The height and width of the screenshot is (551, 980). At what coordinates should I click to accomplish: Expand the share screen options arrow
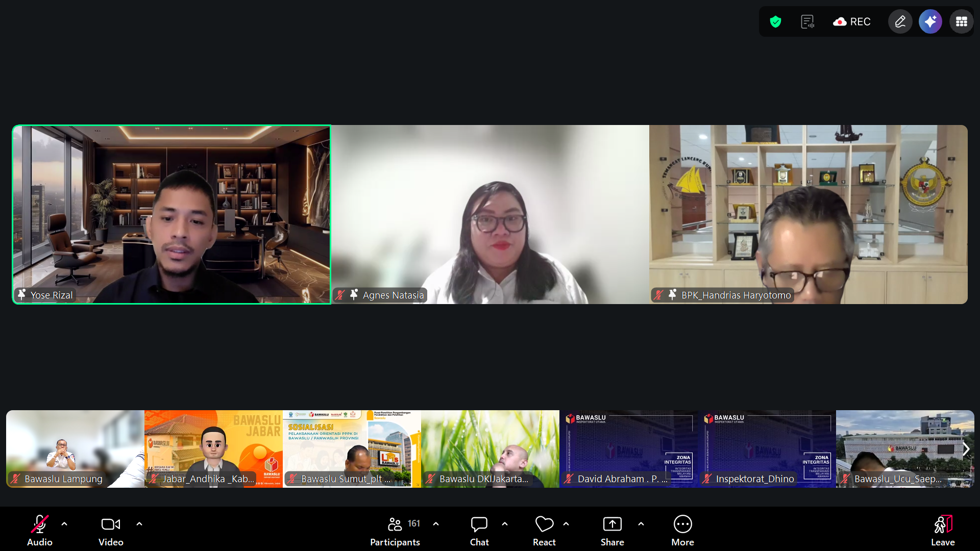click(641, 523)
